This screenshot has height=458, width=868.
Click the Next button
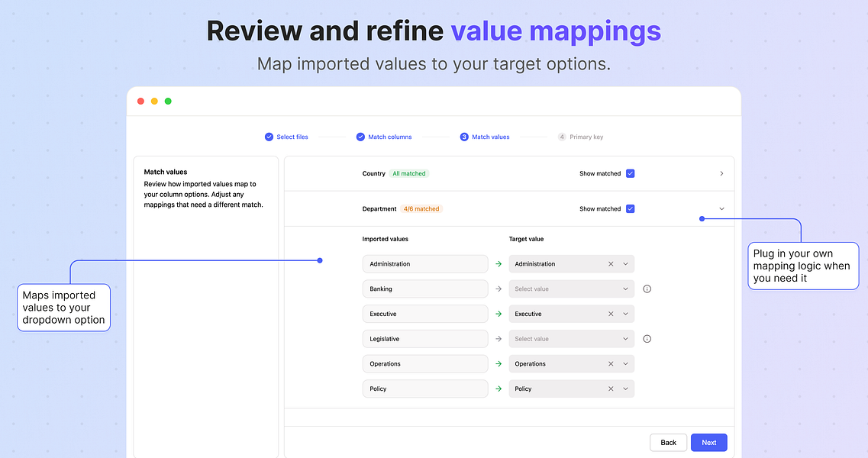(x=709, y=443)
